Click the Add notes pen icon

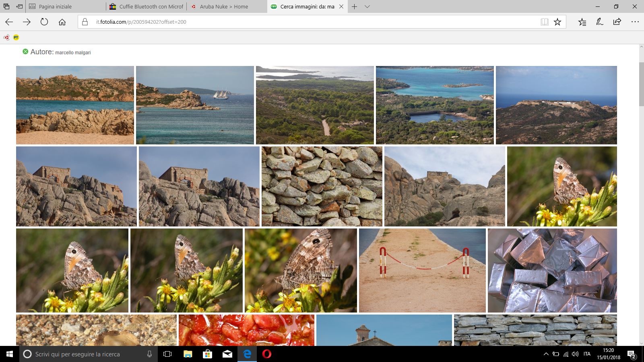click(x=600, y=22)
